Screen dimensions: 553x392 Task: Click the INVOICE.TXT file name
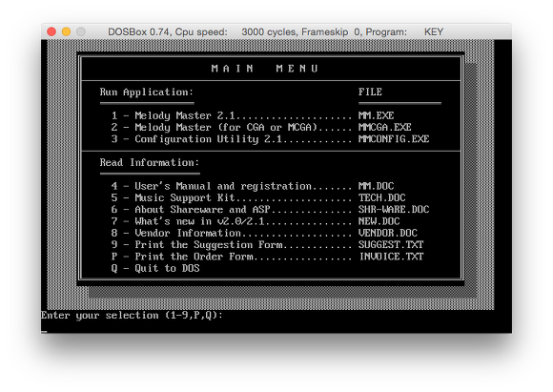pyautogui.click(x=391, y=257)
